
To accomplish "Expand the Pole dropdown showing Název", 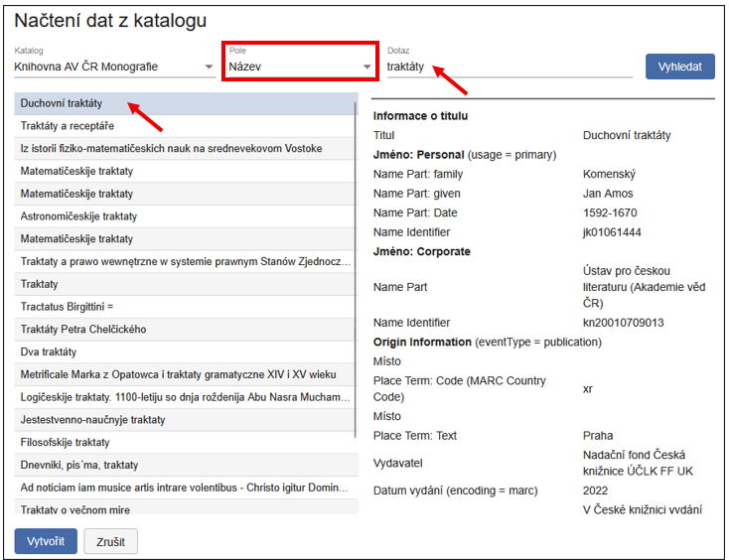I will (299, 68).
